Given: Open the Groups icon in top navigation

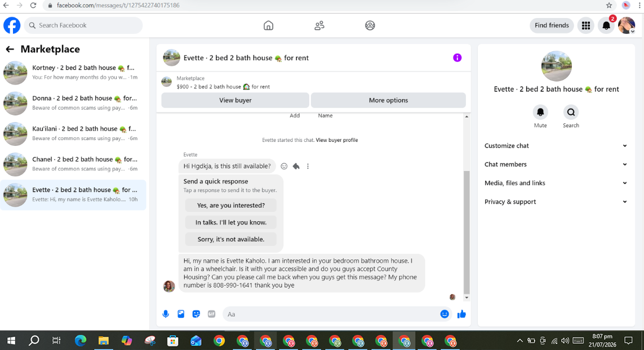Looking at the screenshot, I should click(x=370, y=25).
